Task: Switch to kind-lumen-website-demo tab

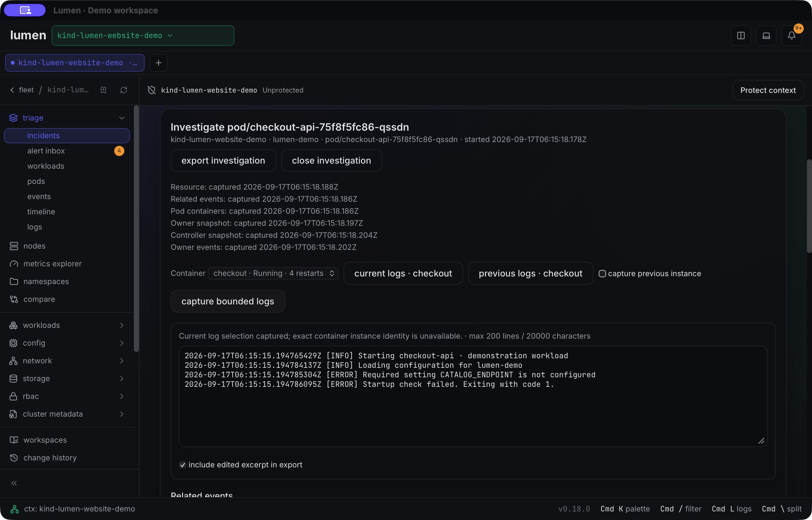Action: tap(75, 63)
